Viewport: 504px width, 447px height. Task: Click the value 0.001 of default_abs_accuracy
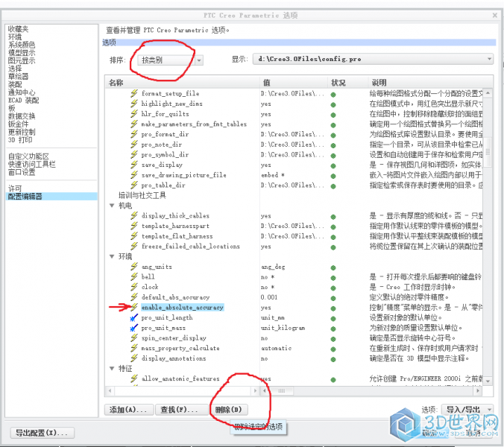click(x=269, y=297)
